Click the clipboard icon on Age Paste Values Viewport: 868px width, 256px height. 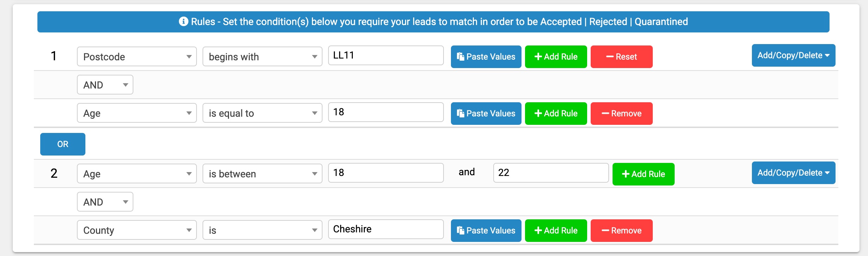tap(460, 113)
